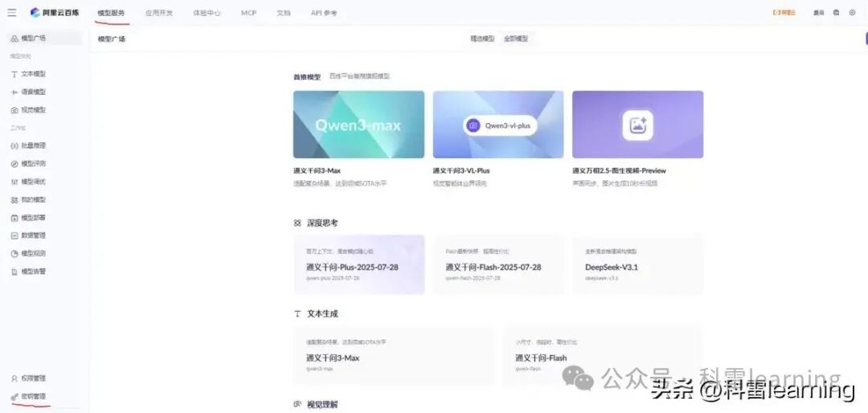The width and height of the screenshot is (868, 413).
Task: Open the DeepSeek-V3.1 model card
Action: pyautogui.click(x=637, y=264)
